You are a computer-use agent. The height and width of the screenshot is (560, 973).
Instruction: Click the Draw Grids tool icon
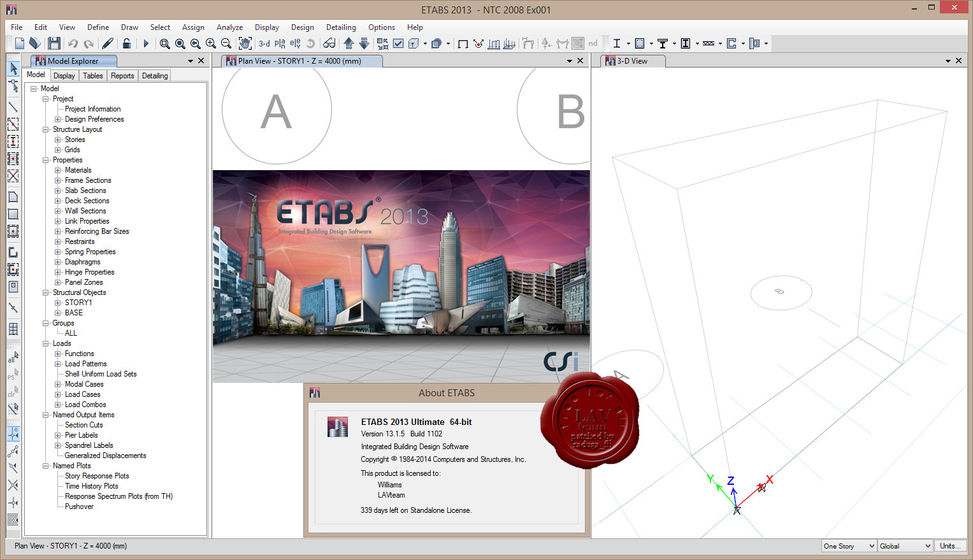coord(13,329)
